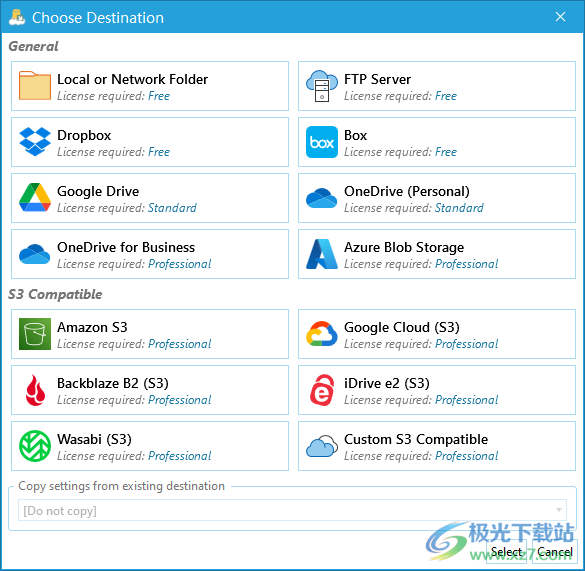
Task: Click Professional license text under Amazon S3
Action: tap(180, 344)
